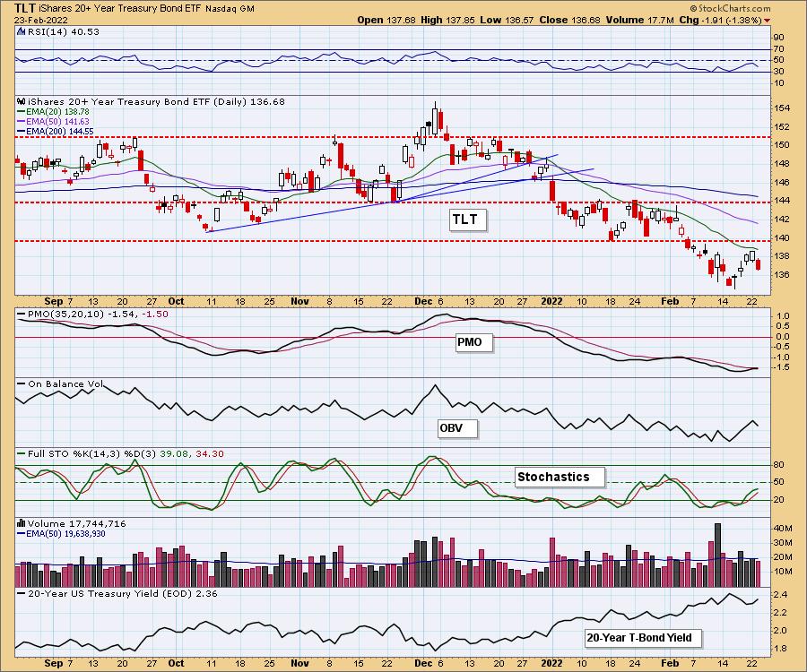The image size is (807, 672).
Task: Click the dark blue EMA(200) legend line swatch
Action: [x=21, y=132]
